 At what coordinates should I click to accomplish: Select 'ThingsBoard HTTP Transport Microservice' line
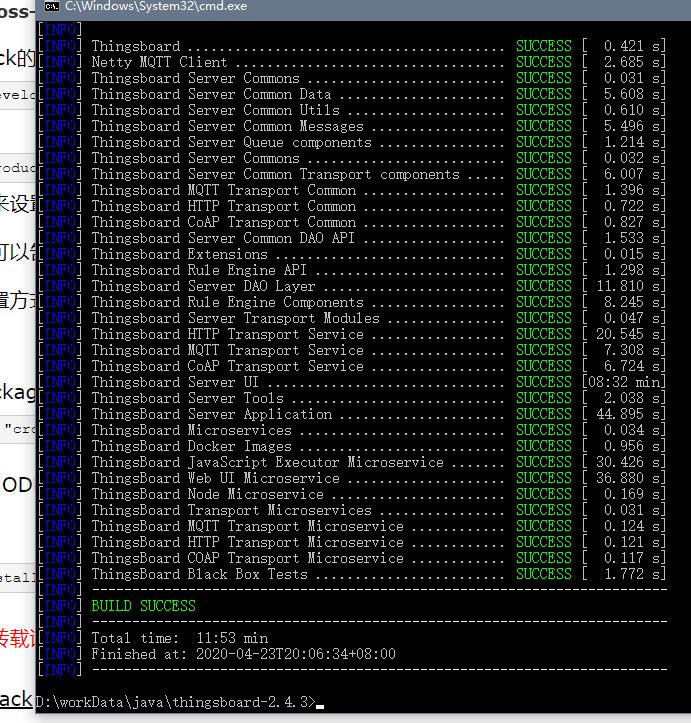(352, 542)
